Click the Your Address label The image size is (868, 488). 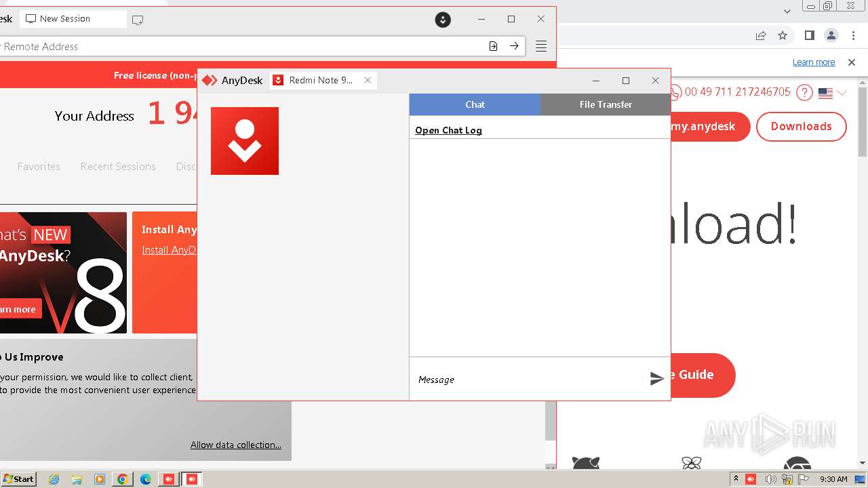[x=94, y=116]
